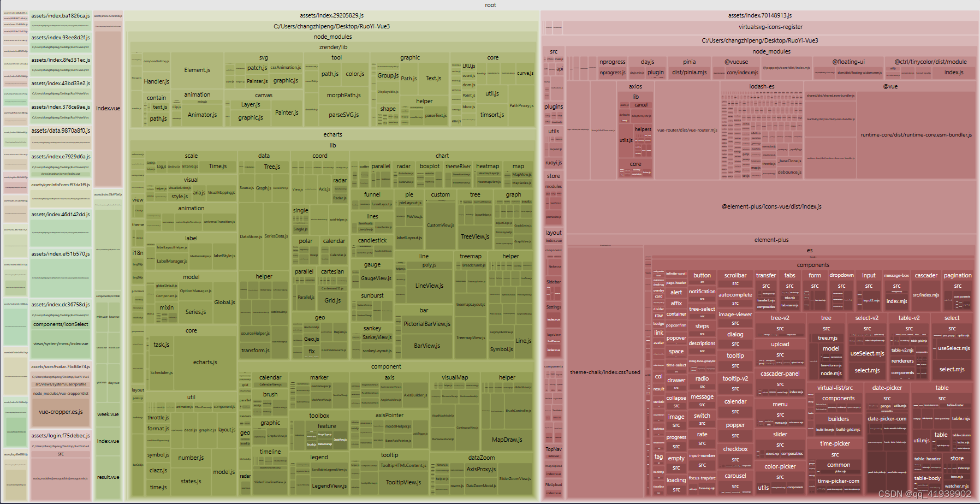Select the color-picker component group

tap(780, 466)
